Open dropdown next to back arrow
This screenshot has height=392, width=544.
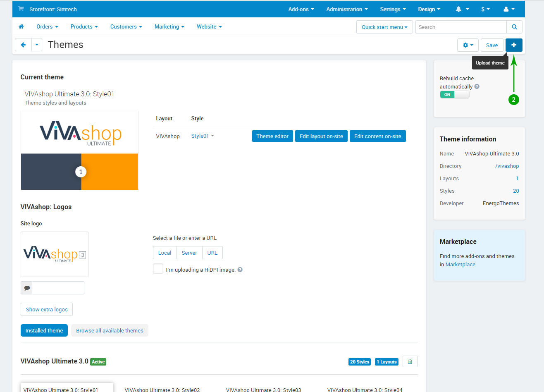tap(37, 45)
